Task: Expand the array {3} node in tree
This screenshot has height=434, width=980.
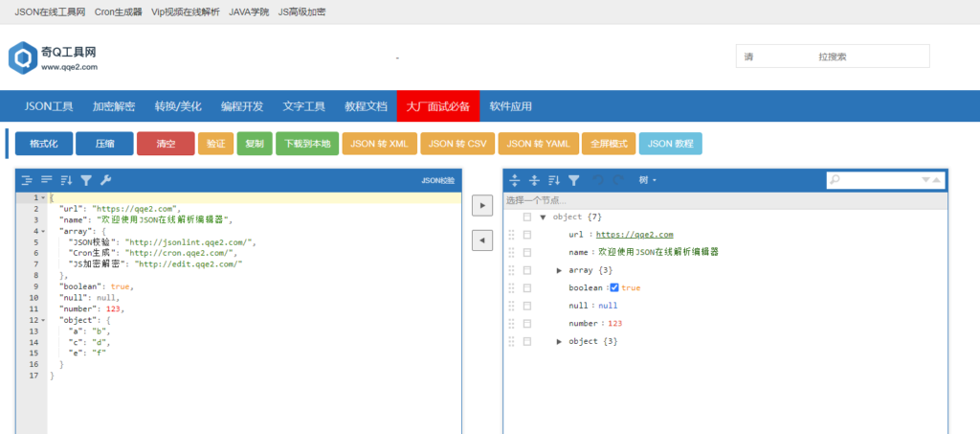Action: (560, 270)
